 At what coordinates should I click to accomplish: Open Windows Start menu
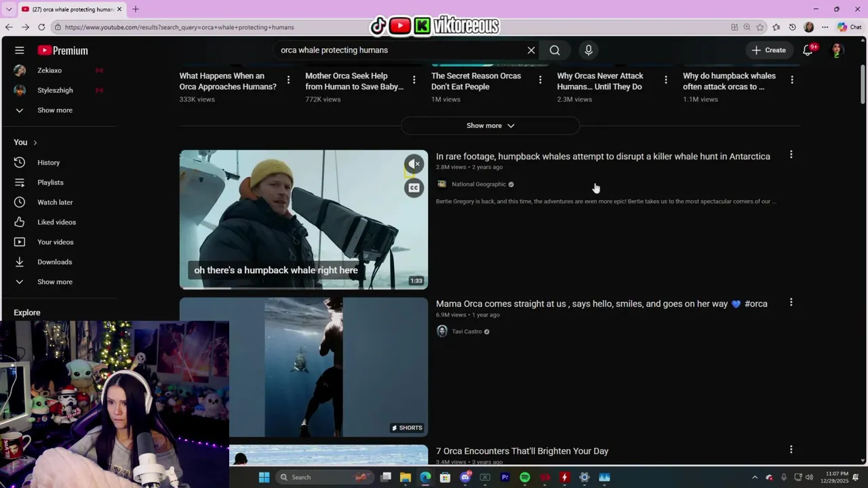coord(264,477)
